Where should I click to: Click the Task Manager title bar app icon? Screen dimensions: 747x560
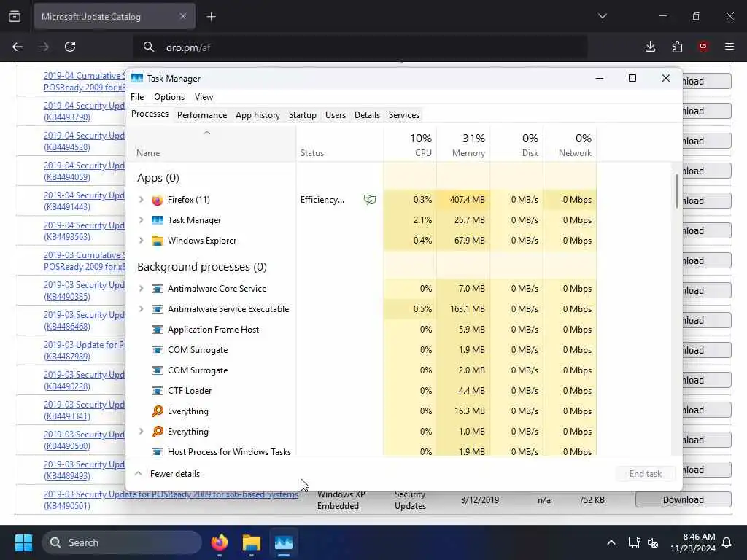[137, 78]
